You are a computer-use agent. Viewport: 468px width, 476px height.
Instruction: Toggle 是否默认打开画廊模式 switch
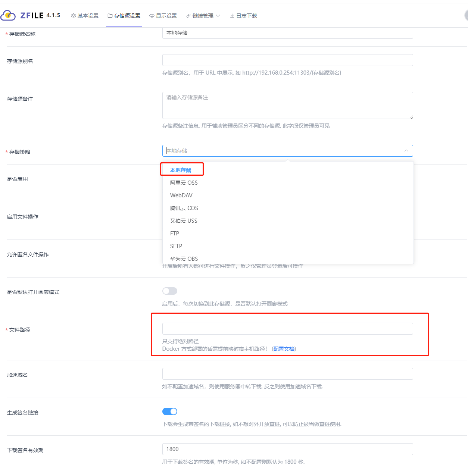click(x=170, y=291)
